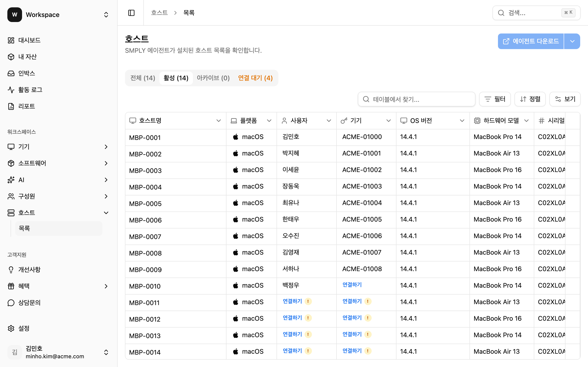Viewport: 588px width, 367px height.
Task: Click 연결하기 link for MBP-0010 기기
Action: pos(352,285)
